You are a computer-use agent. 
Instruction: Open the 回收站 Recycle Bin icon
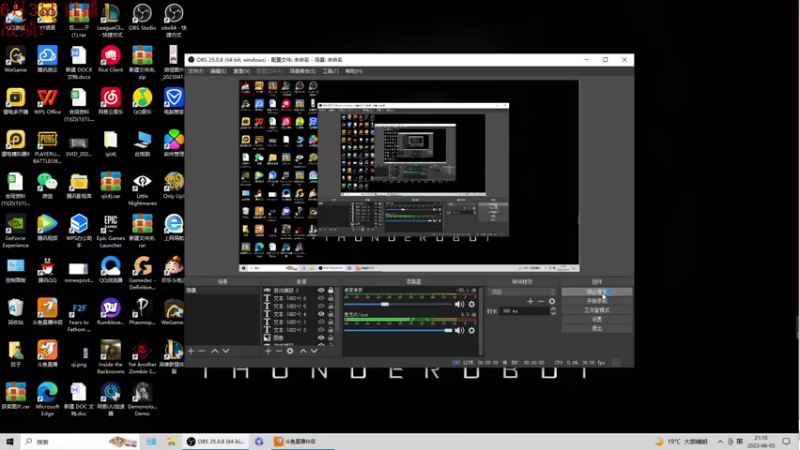15,312
